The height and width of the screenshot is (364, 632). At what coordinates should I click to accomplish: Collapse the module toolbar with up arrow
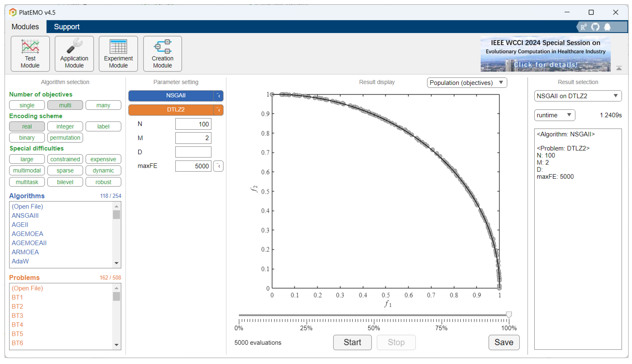[x=619, y=68]
